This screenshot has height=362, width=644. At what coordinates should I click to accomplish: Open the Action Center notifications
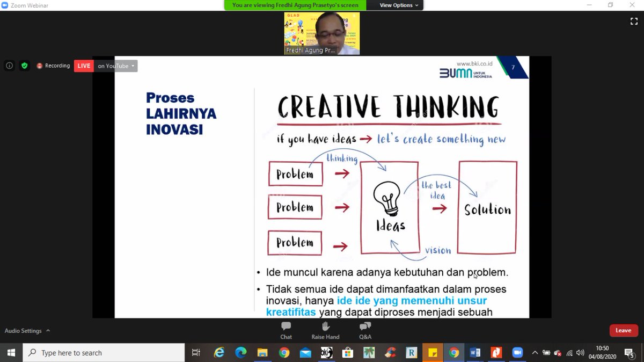pos(630,352)
